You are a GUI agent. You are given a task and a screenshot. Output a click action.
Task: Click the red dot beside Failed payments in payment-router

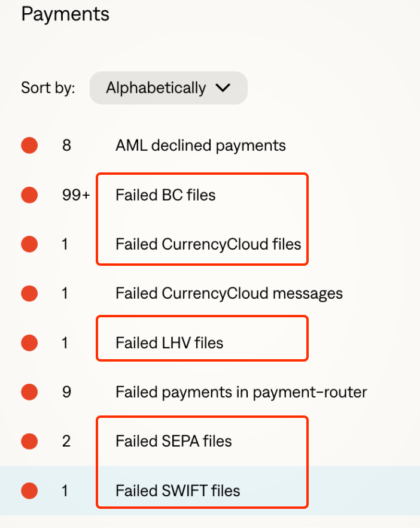(x=29, y=392)
